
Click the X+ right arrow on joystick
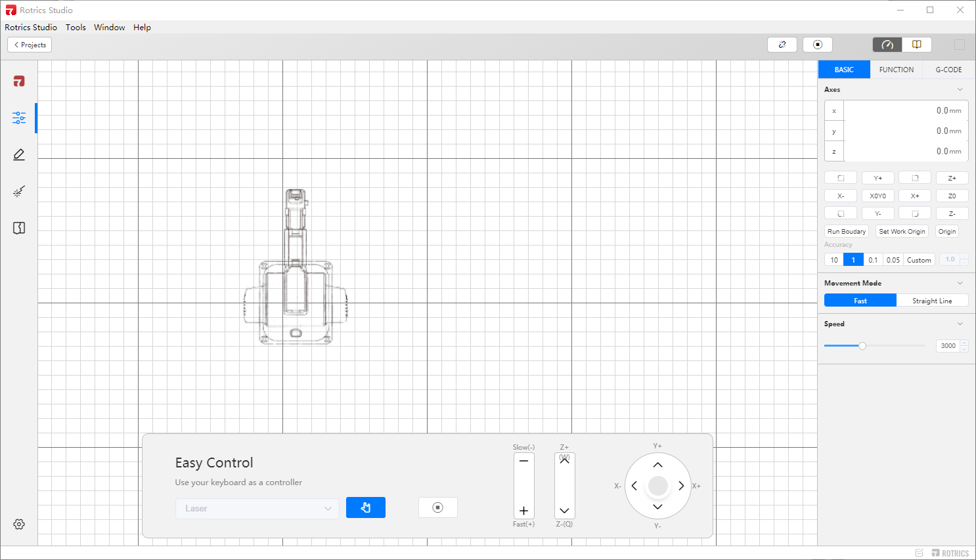point(681,486)
